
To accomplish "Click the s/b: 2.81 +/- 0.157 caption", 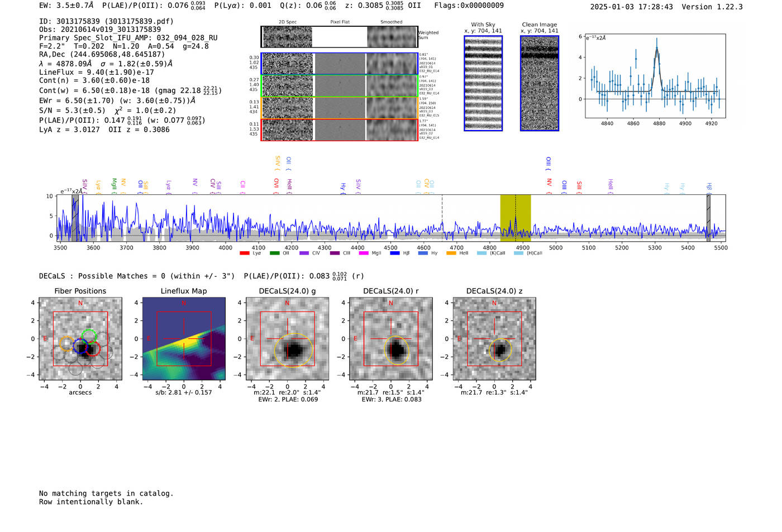I will (x=184, y=392).
